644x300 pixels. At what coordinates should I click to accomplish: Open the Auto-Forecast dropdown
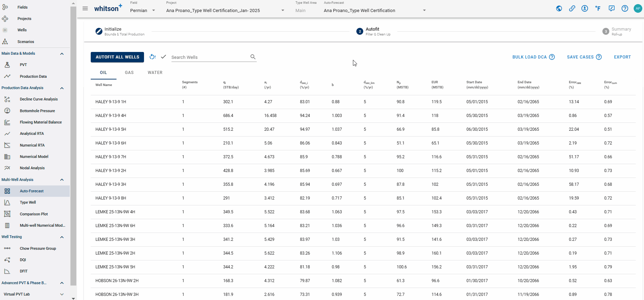tap(375, 10)
